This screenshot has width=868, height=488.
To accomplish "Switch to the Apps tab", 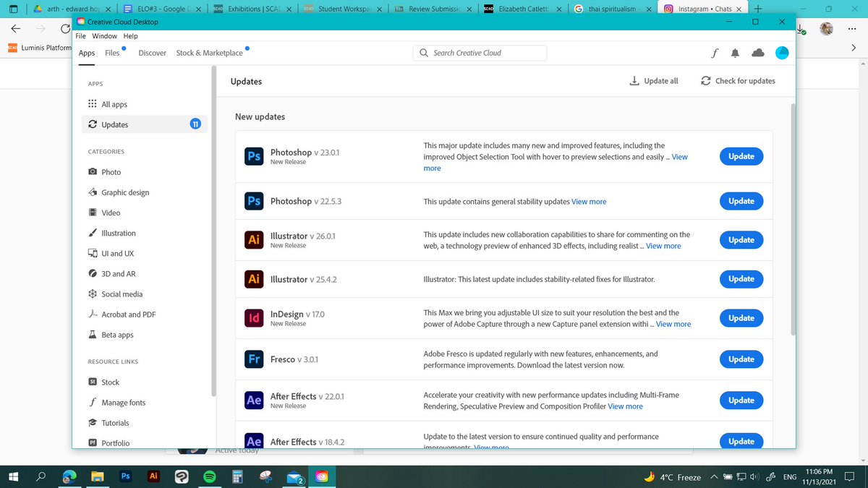I will (x=87, y=53).
